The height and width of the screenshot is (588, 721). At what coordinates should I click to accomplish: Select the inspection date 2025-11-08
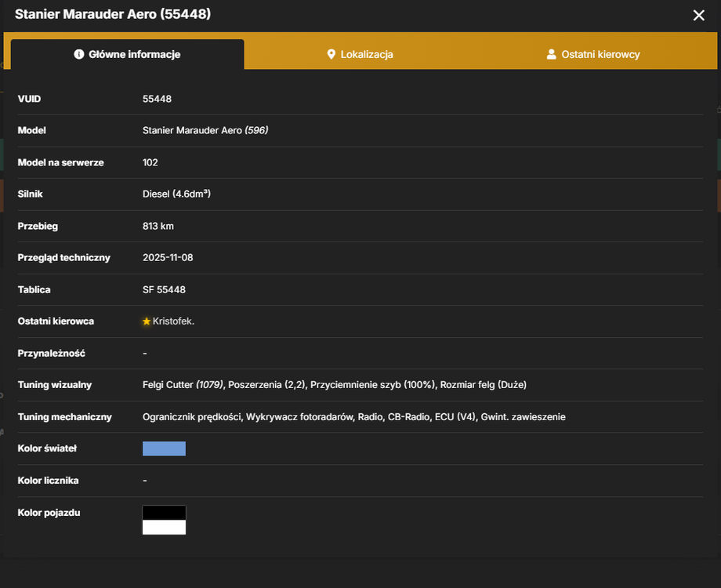pyautogui.click(x=168, y=258)
